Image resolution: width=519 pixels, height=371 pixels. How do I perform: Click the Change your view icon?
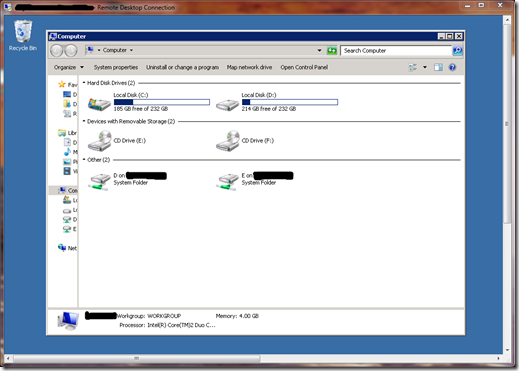[413, 67]
